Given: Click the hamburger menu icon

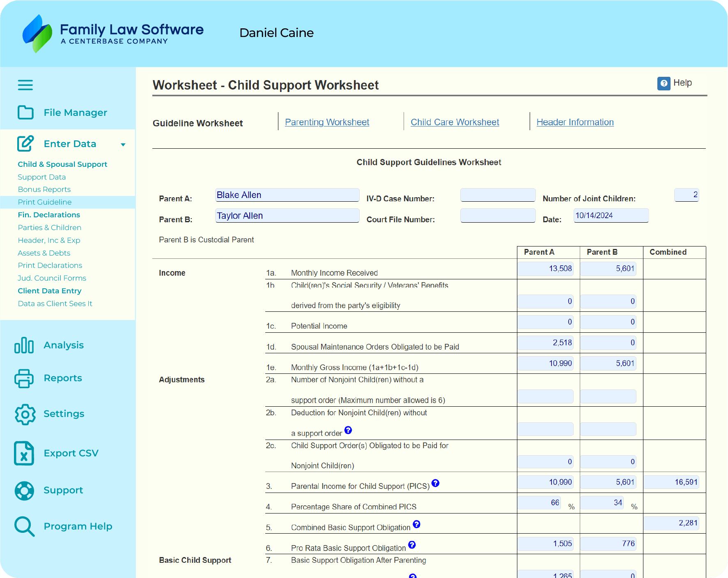Looking at the screenshot, I should [25, 85].
